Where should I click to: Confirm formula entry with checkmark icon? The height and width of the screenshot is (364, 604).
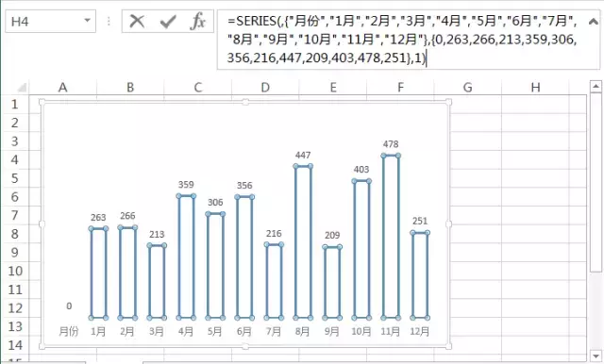(x=168, y=22)
